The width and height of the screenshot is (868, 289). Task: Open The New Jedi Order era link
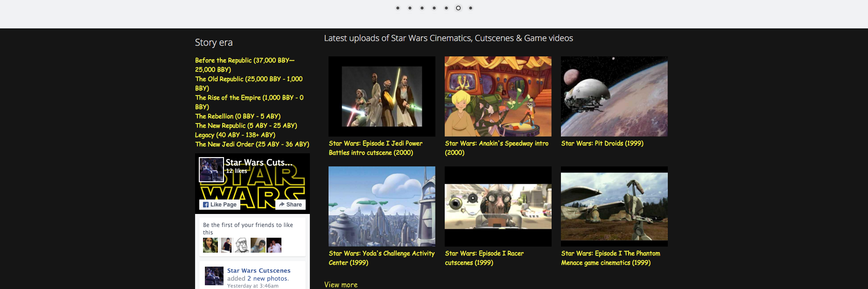(x=252, y=144)
